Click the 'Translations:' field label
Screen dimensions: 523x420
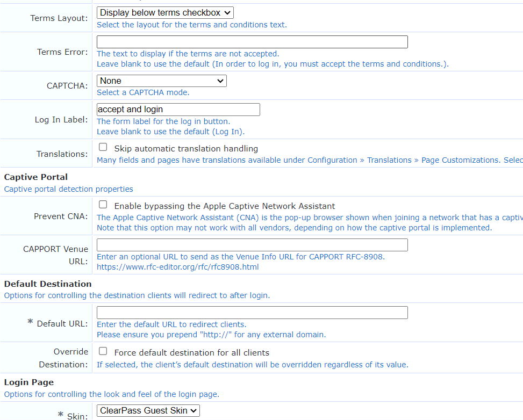(x=62, y=154)
